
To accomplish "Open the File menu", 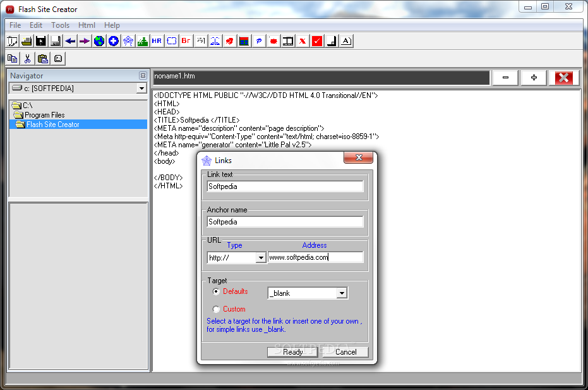I will 15,25.
